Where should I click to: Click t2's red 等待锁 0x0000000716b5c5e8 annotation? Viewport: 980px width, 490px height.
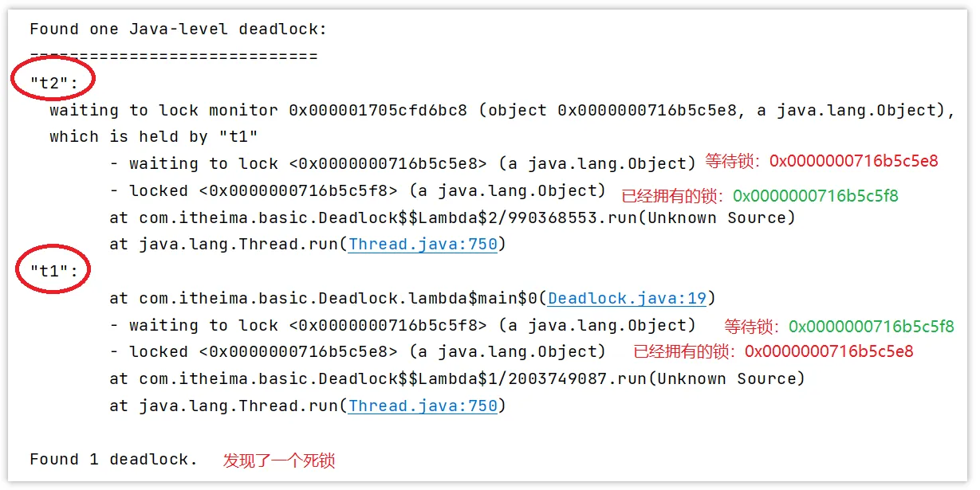pos(821,162)
